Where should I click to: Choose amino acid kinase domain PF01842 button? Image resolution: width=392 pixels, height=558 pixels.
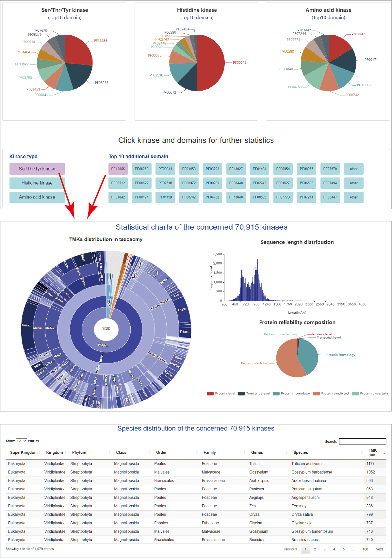point(118,197)
